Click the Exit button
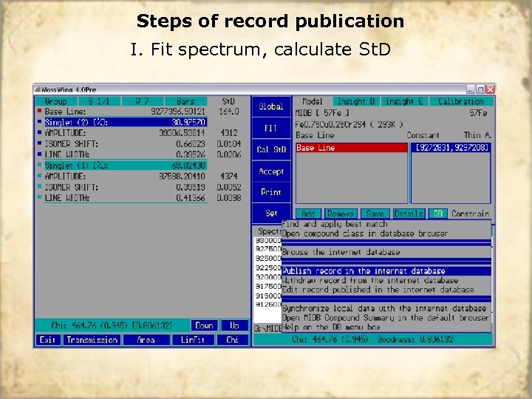The height and width of the screenshot is (399, 532). tap(47, 340)
